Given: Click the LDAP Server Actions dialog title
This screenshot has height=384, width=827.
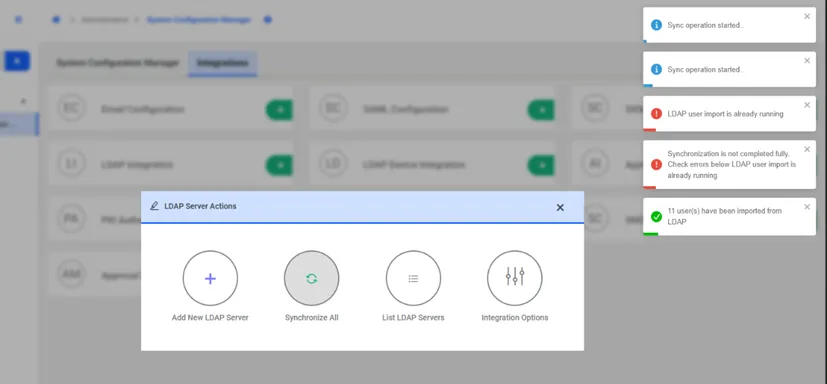Looking at the screenshot, I should 200,206.
